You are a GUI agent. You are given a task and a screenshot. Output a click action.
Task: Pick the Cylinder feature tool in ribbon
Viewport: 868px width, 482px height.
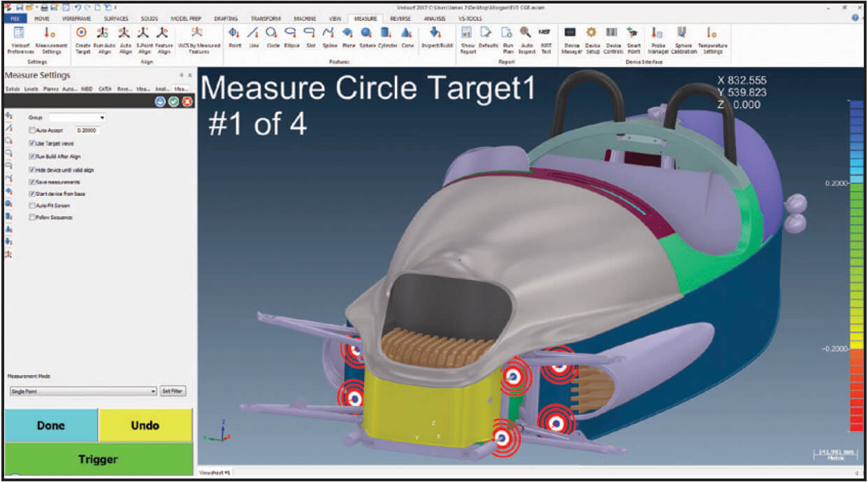(x=386, y=36)
